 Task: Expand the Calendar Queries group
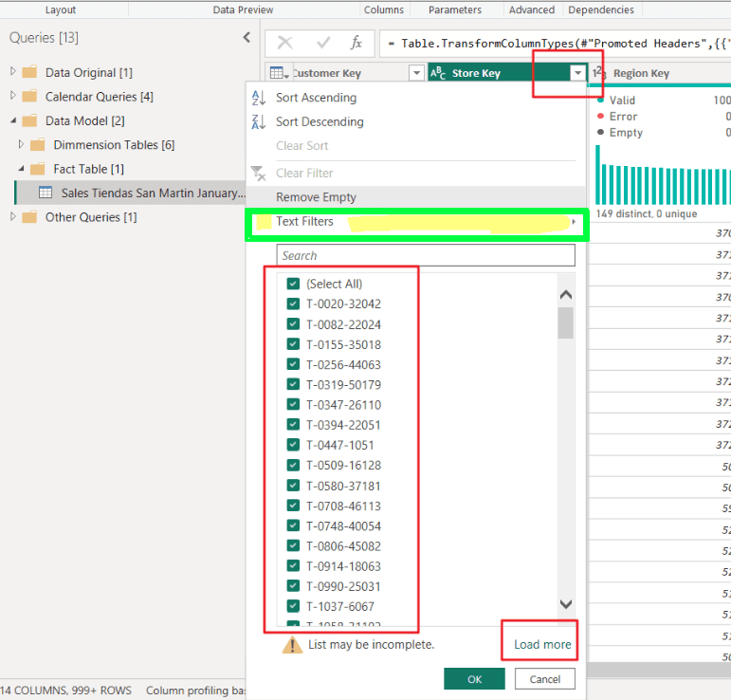click(x=13, y=96)
